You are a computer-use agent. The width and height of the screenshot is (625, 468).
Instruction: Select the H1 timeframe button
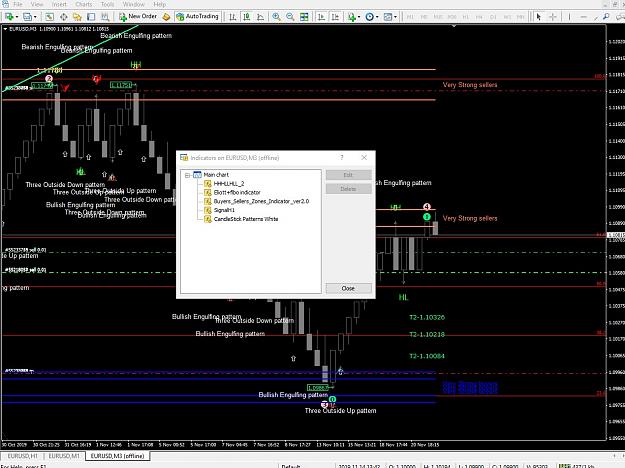466,17
